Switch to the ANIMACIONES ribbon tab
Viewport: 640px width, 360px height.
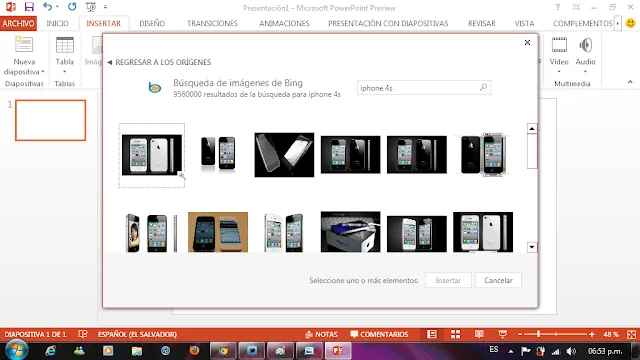pos(284,23)
